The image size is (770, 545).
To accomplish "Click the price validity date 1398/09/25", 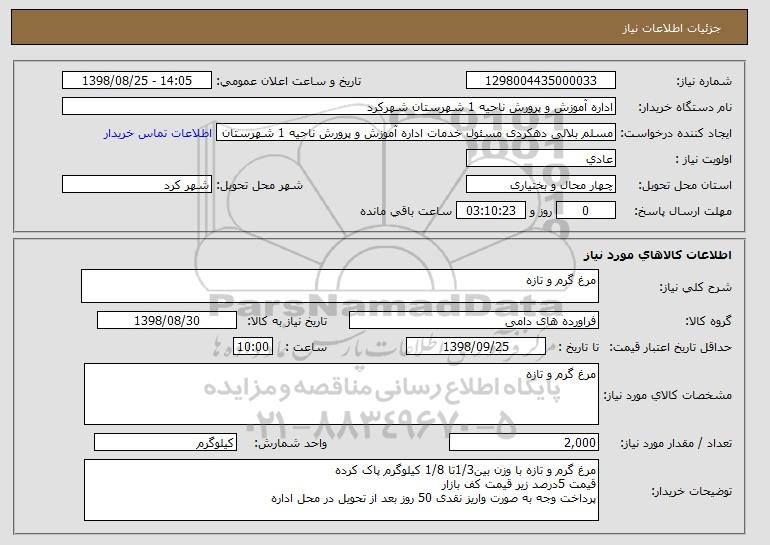I will [476, 347].
